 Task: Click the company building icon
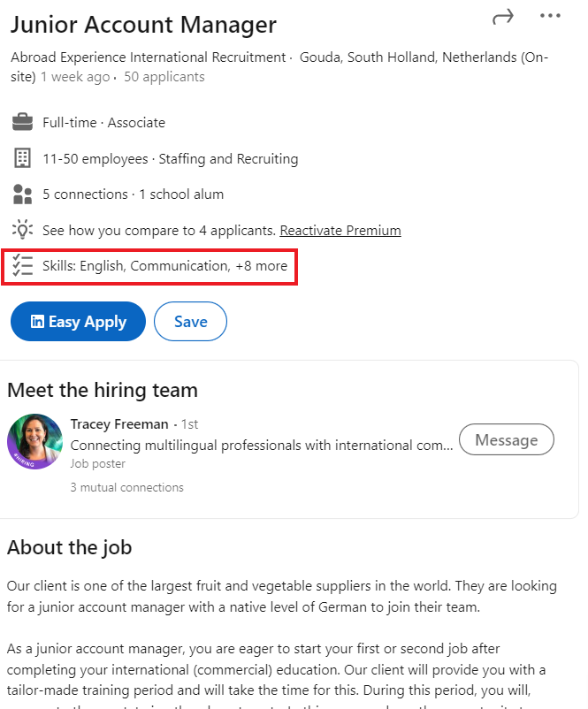pyautogui.click(x=22, y=158)
